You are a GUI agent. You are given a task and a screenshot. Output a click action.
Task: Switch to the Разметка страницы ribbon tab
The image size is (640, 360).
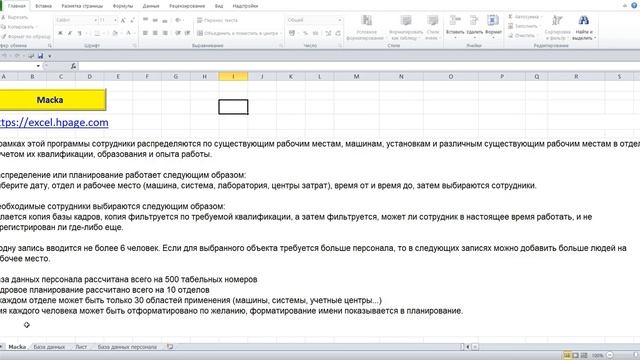[x=82, y=6]
